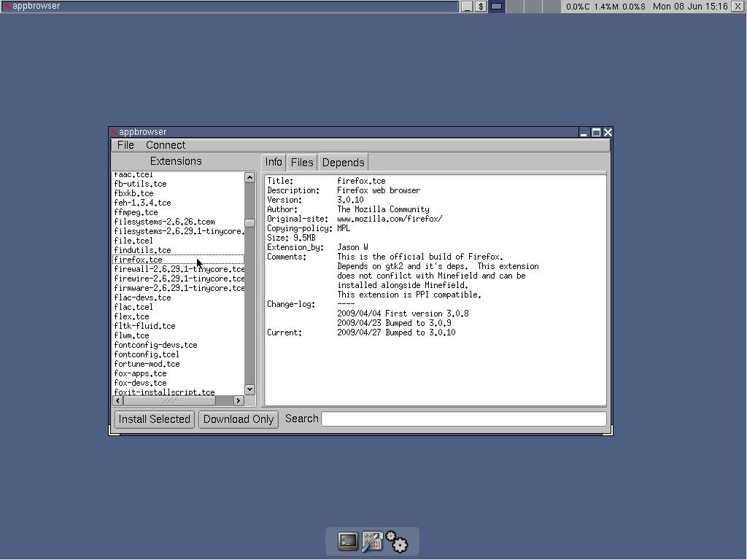Open the Connect menu
This screenshot has height=560, width=747.
click(166, 145)
